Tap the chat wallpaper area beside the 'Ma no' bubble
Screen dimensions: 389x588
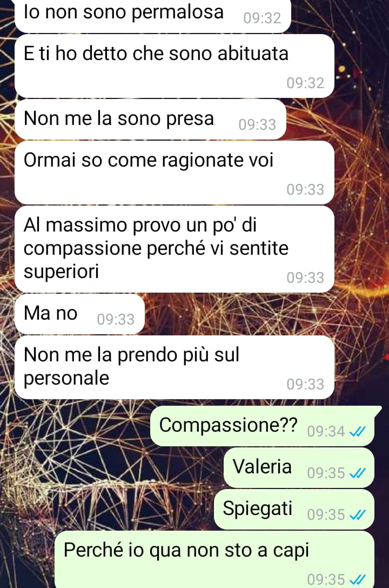click(262, 314)
